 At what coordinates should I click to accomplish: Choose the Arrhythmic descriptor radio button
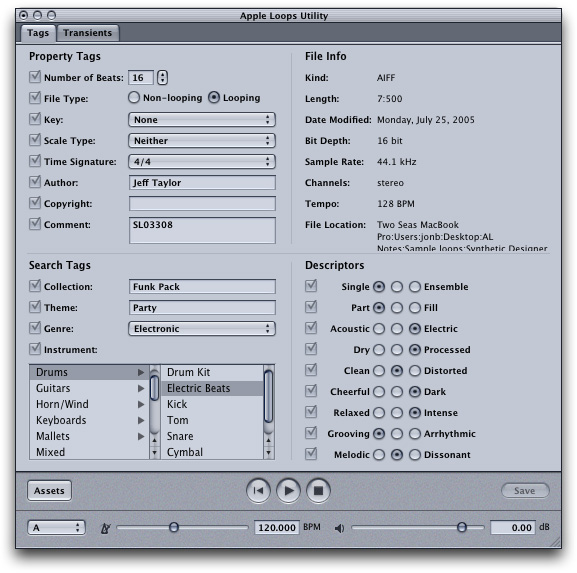[415, 434]
